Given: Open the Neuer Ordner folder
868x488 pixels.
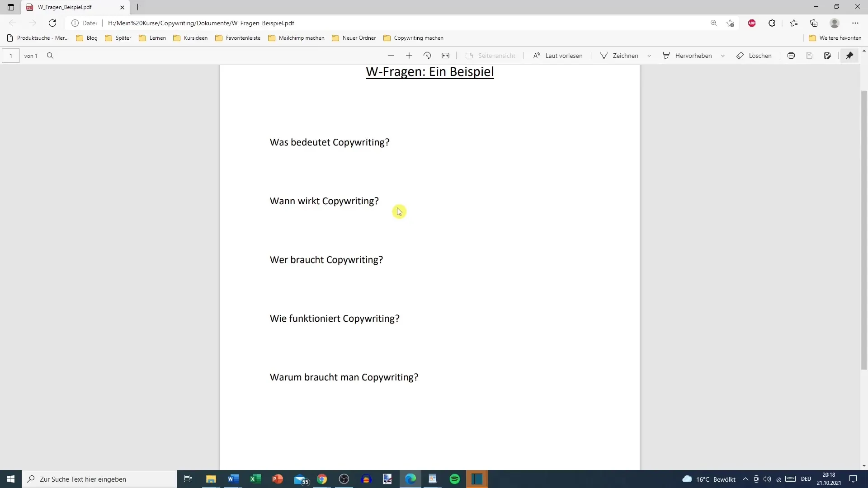Looking at the screenshot, I should coord(354,38).
